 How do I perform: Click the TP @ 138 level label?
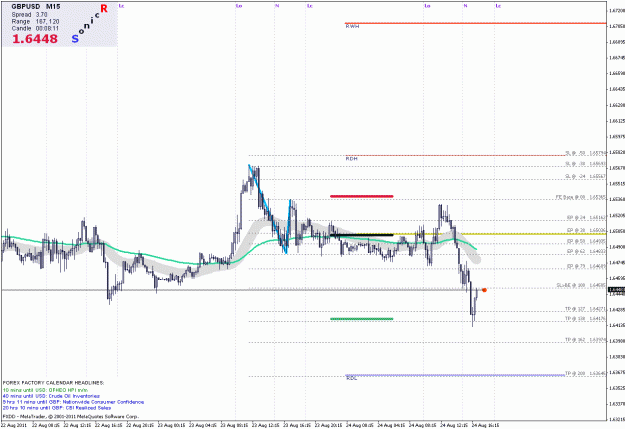coord(586,319)
